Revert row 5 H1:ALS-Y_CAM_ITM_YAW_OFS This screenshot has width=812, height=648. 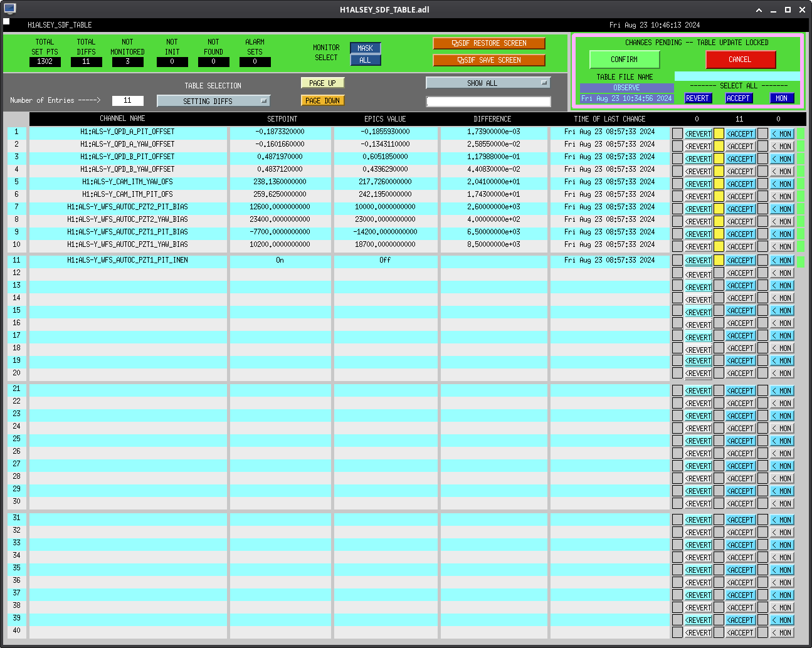[x=698, y=184]
